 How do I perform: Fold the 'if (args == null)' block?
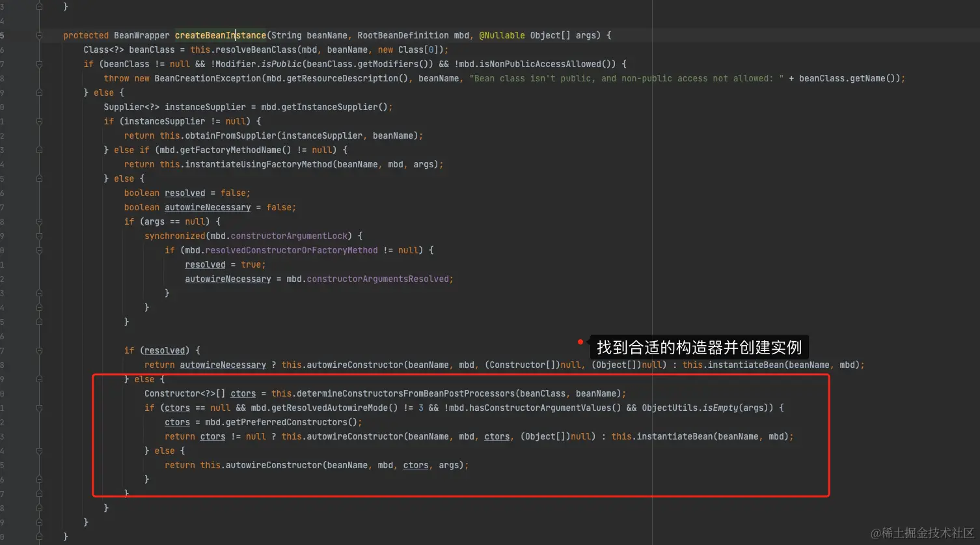coord(40,221)
